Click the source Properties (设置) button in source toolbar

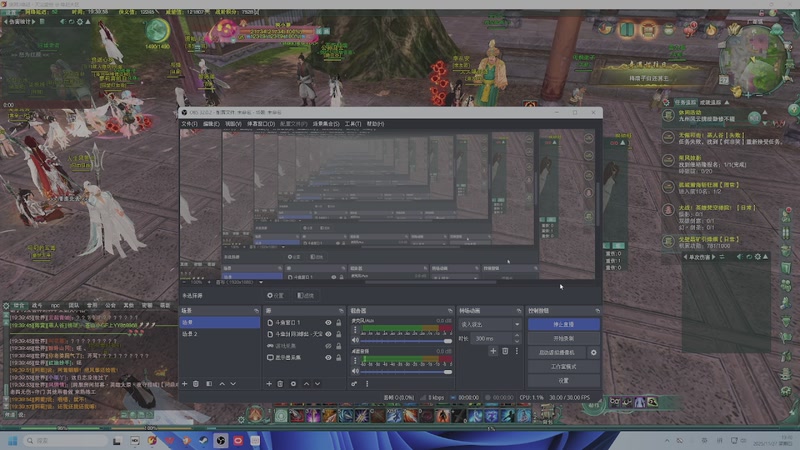[276, 295]
